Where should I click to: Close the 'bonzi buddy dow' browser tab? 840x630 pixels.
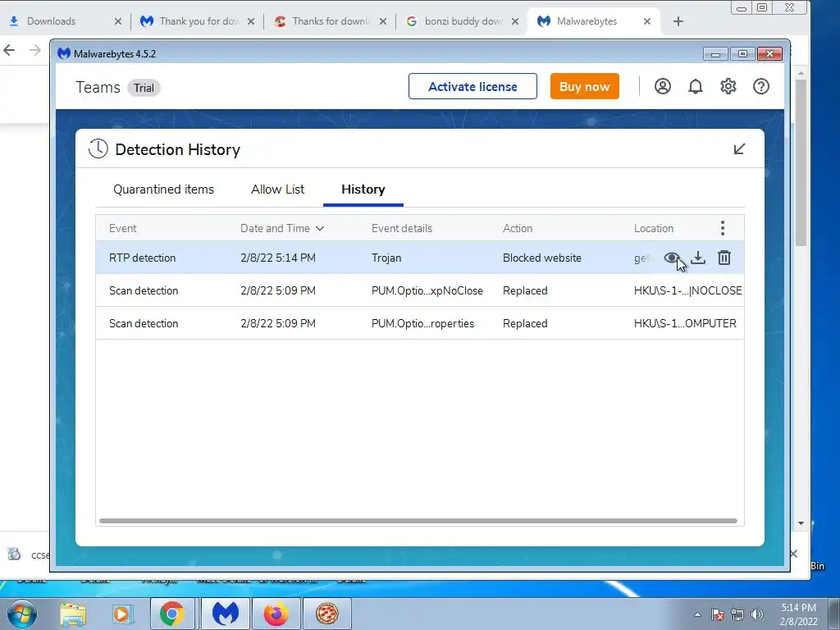[515, 21]
